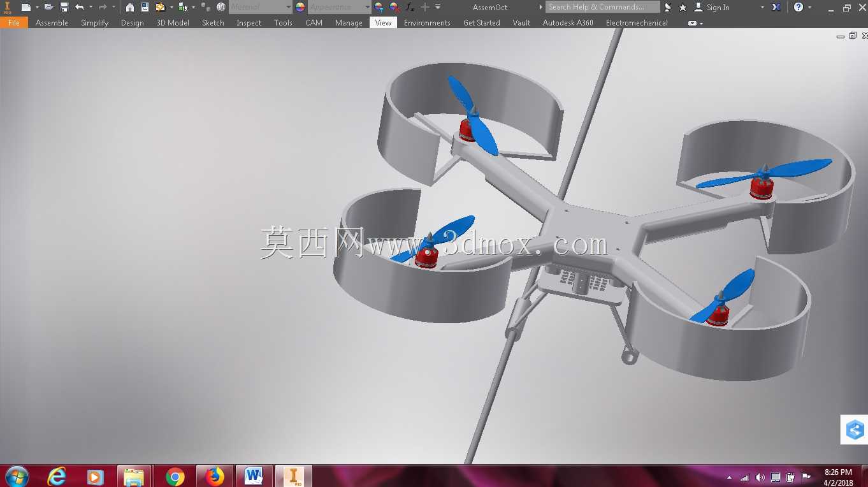The height and width of the screenshot is (487, 868).
Task: Open the fx Parameters icon
Action: coord(410,7)
